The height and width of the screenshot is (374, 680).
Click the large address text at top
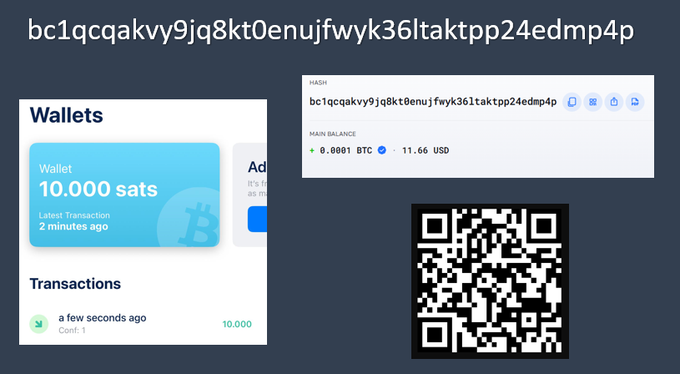pos(330,30)
